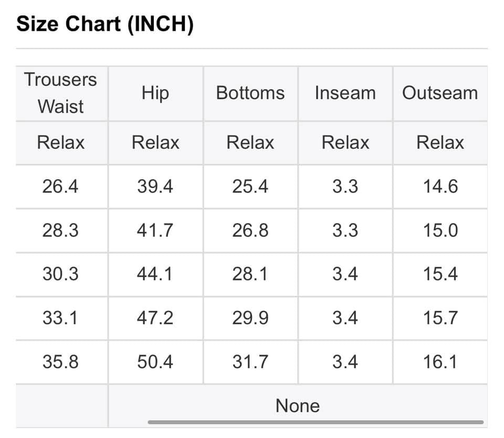
Task: Click the Inseam column header
Action: click(x=345, y=93)
